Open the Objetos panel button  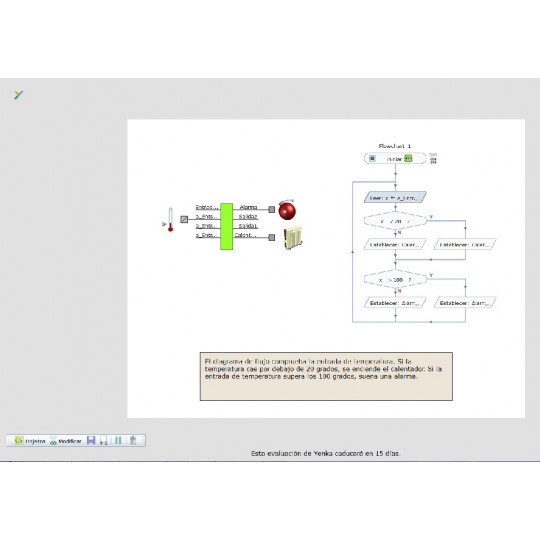coord(30,440)
